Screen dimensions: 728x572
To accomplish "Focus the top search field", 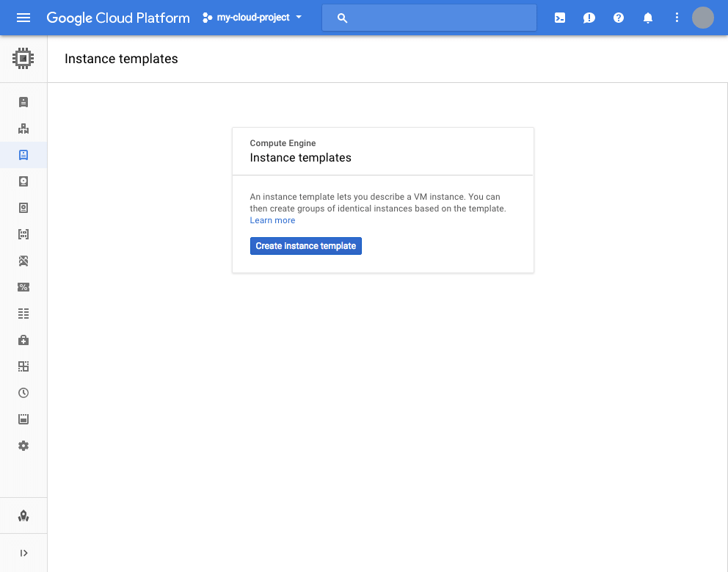I will 429,18.
